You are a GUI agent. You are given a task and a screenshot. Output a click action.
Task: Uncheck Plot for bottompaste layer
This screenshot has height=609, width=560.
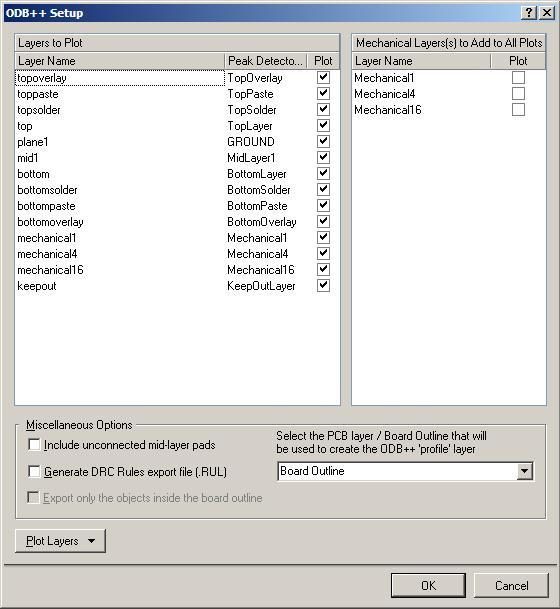[x=323, y=205]
